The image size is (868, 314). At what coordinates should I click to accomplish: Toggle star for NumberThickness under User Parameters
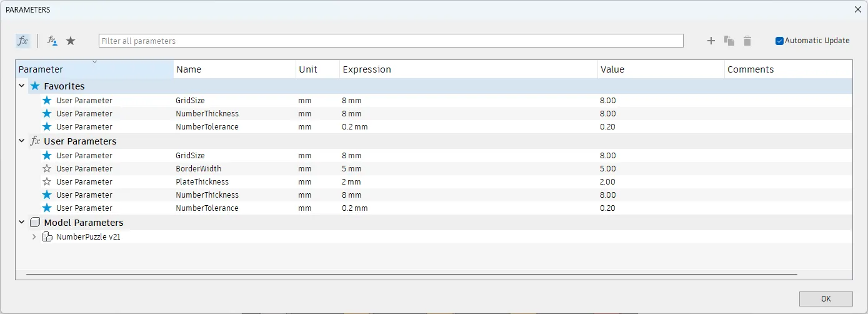click(x=47, y=195)
